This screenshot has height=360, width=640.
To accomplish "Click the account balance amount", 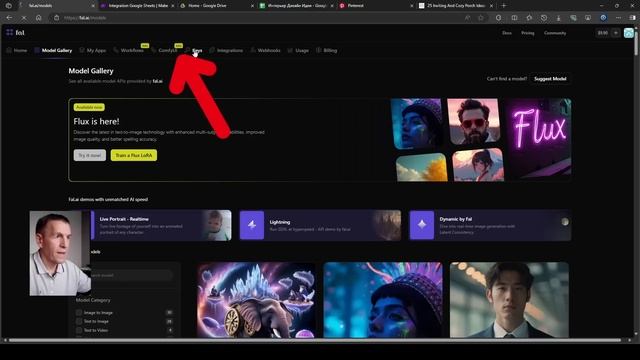I will [602, 33].
